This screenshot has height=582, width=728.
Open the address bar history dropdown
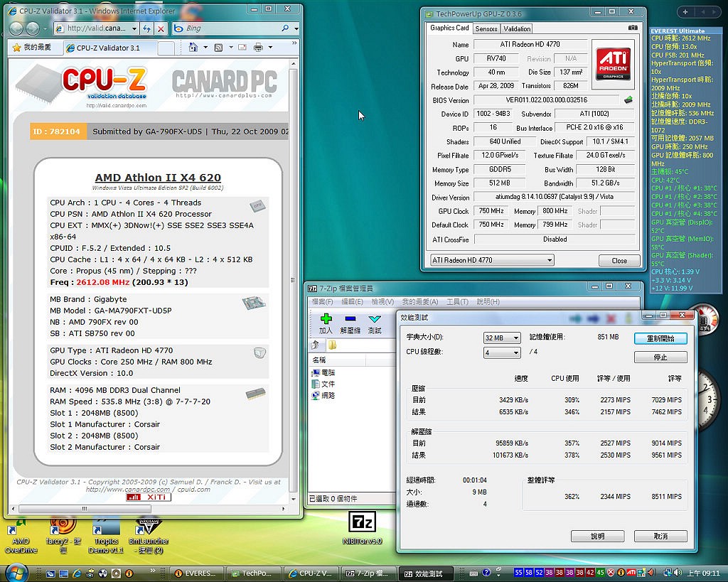tap(134, 28)
